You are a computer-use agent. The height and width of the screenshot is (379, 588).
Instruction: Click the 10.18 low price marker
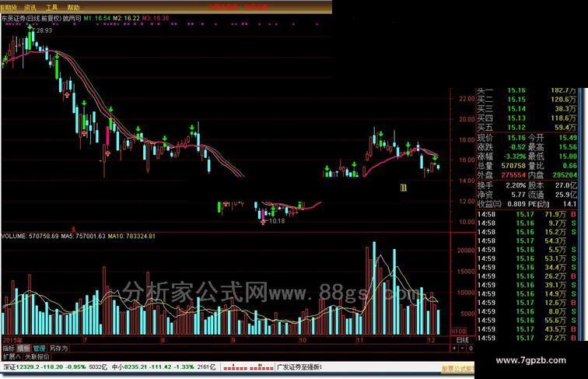point(277,221)
